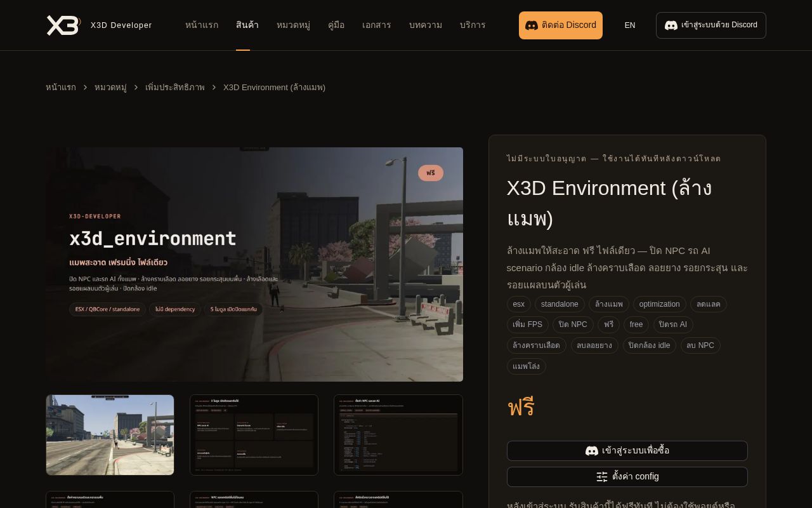Click the standalone tag
The width and height of the screenshot is (812, 508).
point(560,304)
